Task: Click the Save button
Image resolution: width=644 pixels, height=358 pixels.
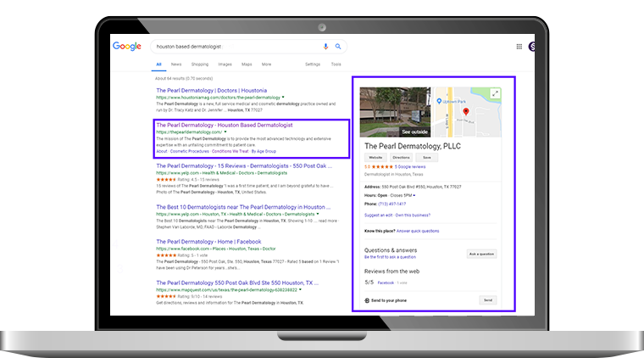Action: pyautogui.click(x=427, y=158)
